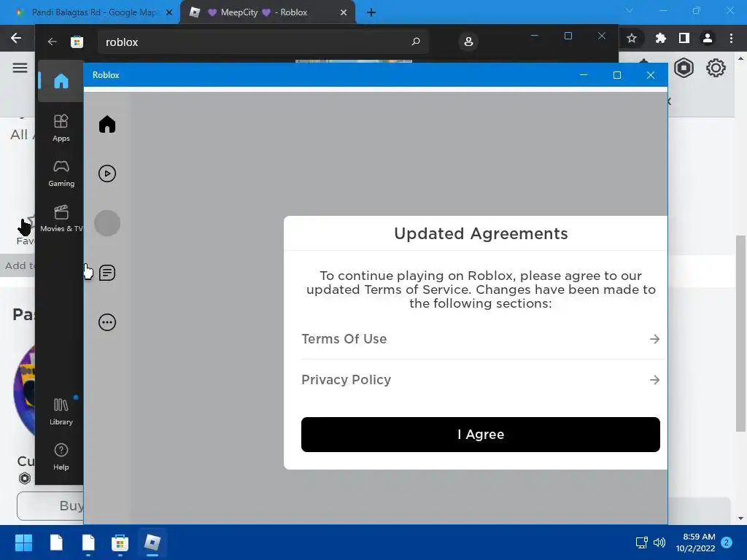Open Chrome three-dot menu
747x560 pixels.
point(731,38)
